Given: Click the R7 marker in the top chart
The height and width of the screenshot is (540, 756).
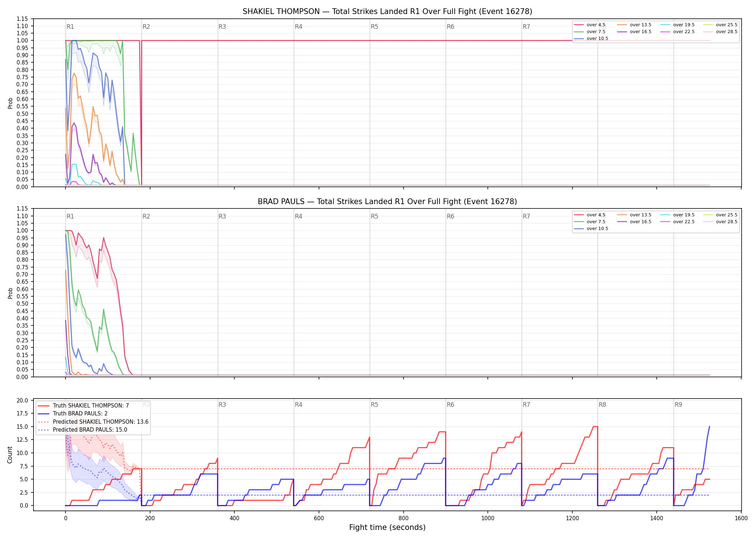Looking at the screenshot, I should click(x=526, y=27).
